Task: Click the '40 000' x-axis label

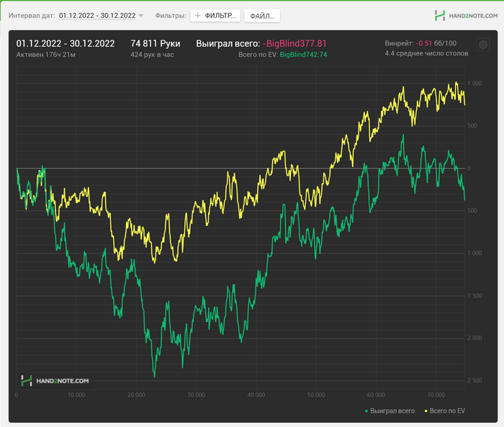Action: [x=256, y=395]
